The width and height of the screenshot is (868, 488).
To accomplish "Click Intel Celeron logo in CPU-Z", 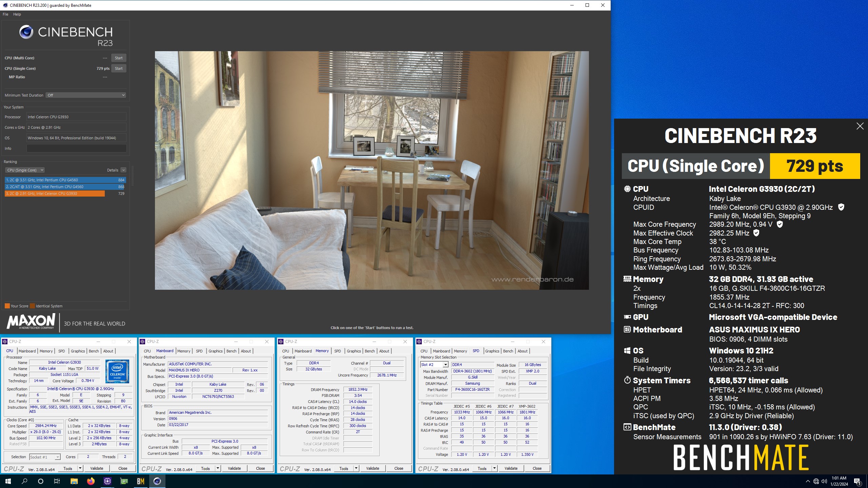I will [x=117, y=371].
